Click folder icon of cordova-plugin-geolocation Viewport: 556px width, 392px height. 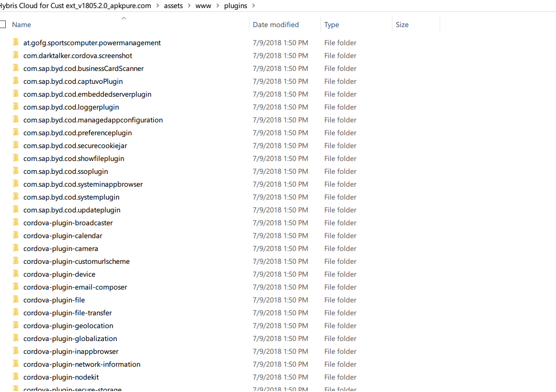coord(16,325)
